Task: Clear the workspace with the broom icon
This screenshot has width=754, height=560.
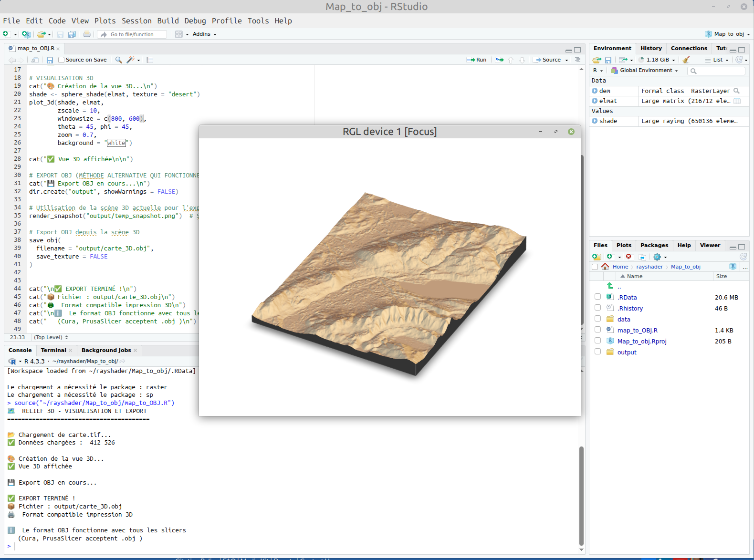Action: (x=686, y=60)
